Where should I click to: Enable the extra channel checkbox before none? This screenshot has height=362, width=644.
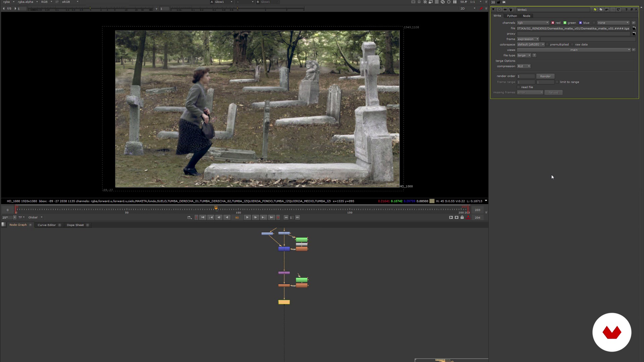(x=594, y=23)
